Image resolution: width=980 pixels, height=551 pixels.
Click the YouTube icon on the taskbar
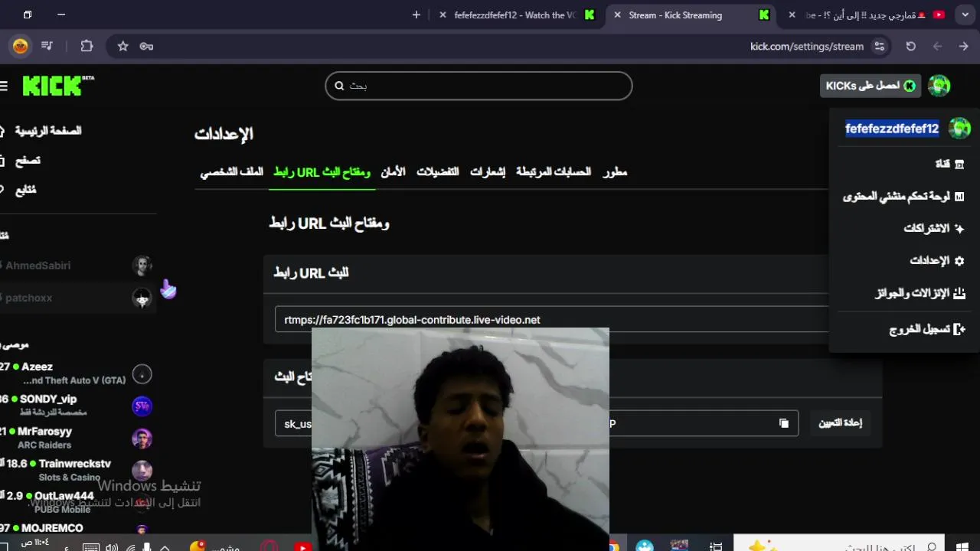click(302, 546)
